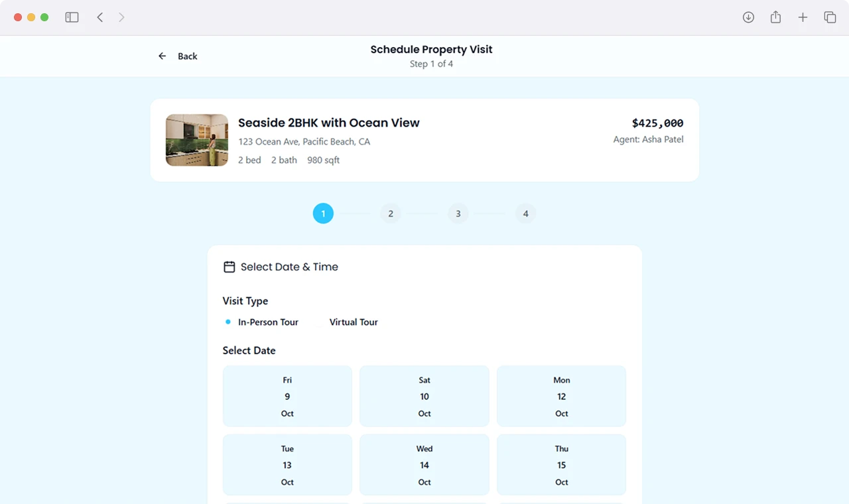Click the Schedule Property Visit heading

click(x=432, y=50)
